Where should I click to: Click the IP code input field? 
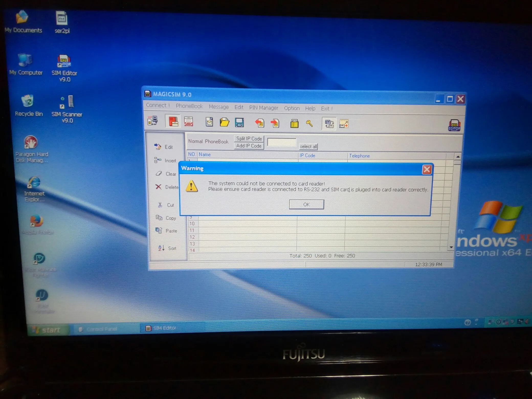(x=282, y=142)
